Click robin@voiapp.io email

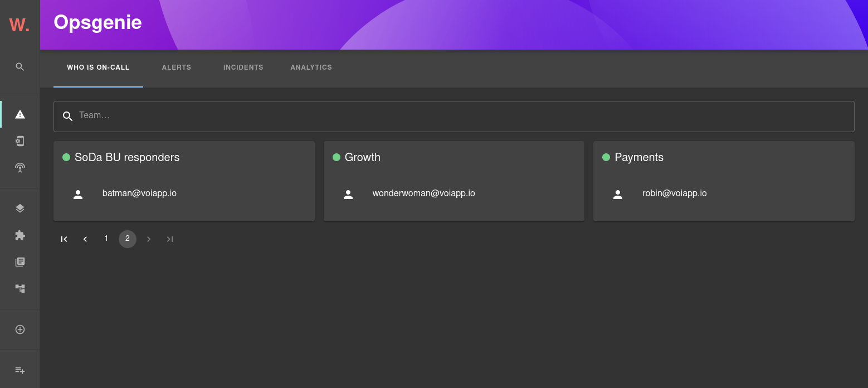675,193
